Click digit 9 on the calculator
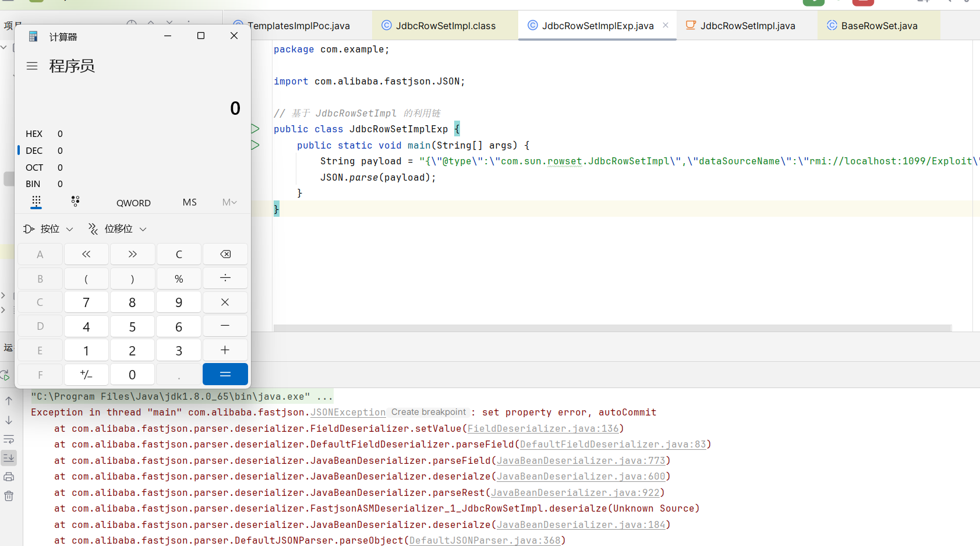980x546 pixels. click(179, 302)
